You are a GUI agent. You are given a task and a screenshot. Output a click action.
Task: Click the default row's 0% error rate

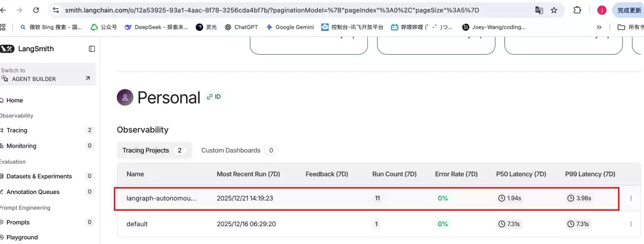442,224
